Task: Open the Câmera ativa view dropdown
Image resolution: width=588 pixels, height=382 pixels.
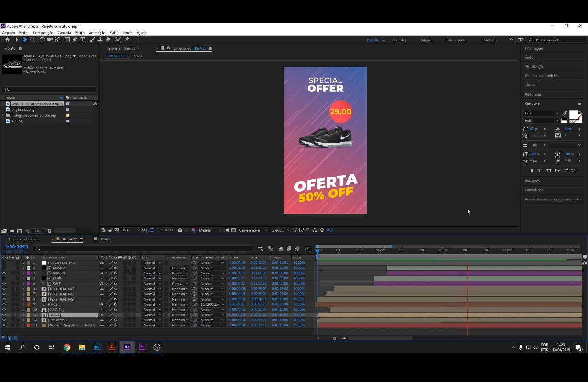Action: tap(252, 230)
